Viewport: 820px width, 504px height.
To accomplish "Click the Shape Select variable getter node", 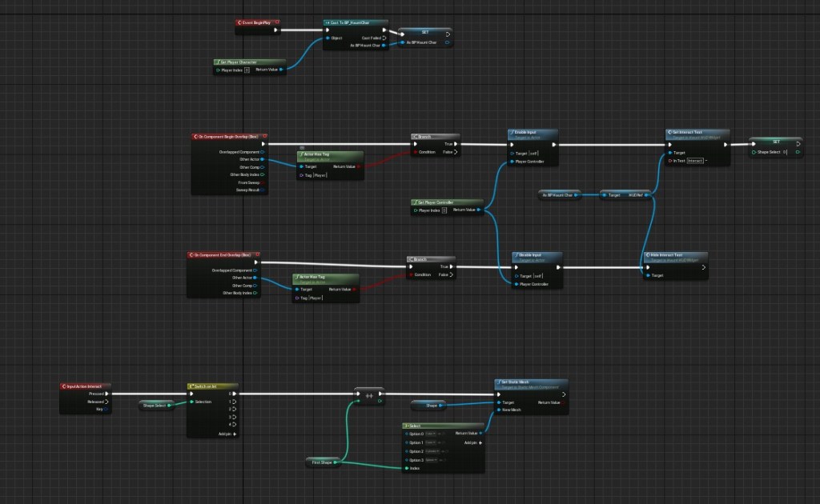I will (154, 405).
